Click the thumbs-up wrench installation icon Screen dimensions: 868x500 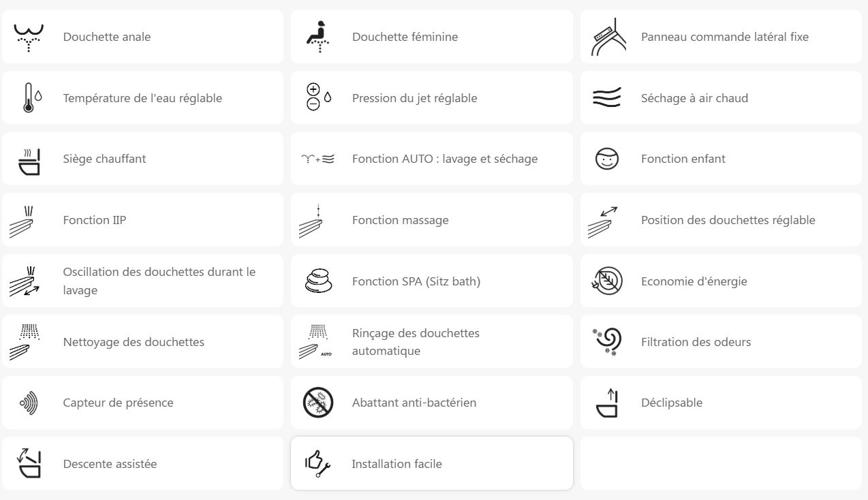317,464
